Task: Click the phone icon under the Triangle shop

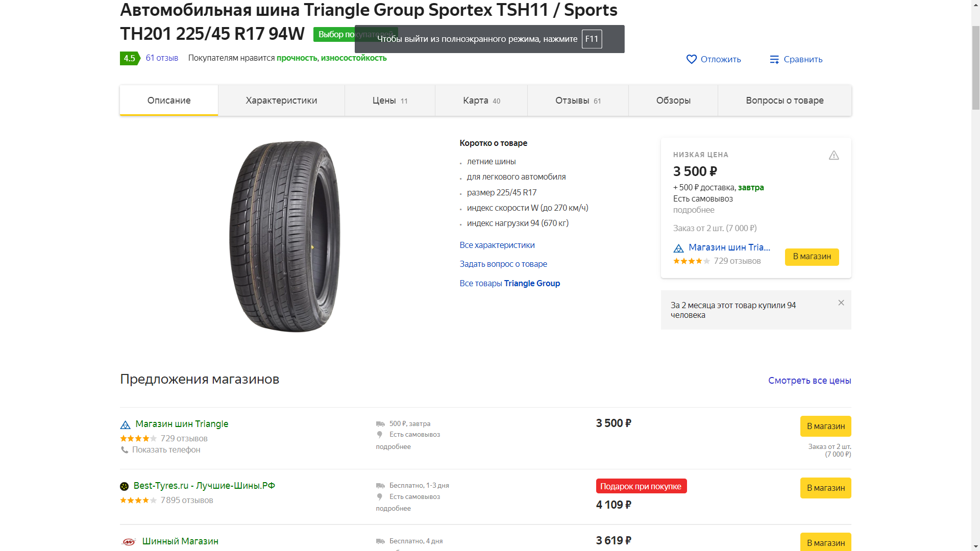Action: (125, 450)
